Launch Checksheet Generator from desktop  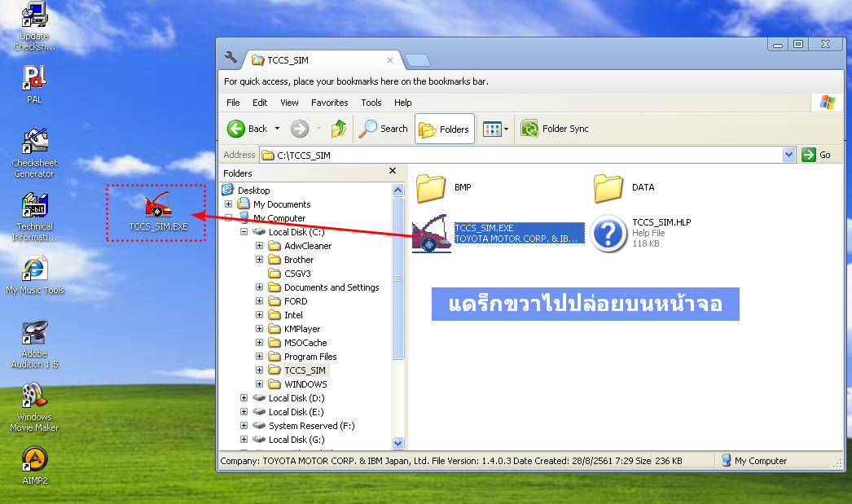click(34, 153)
